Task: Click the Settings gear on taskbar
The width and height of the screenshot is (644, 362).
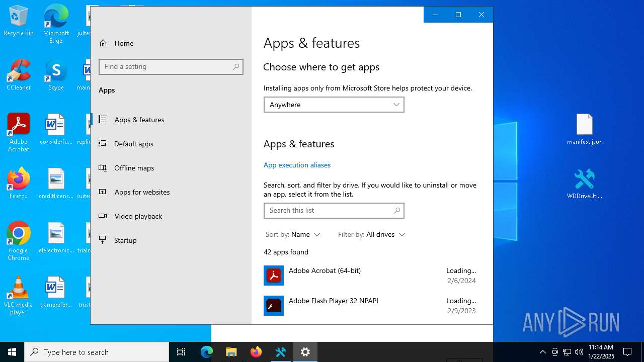Action: point(305,352)
